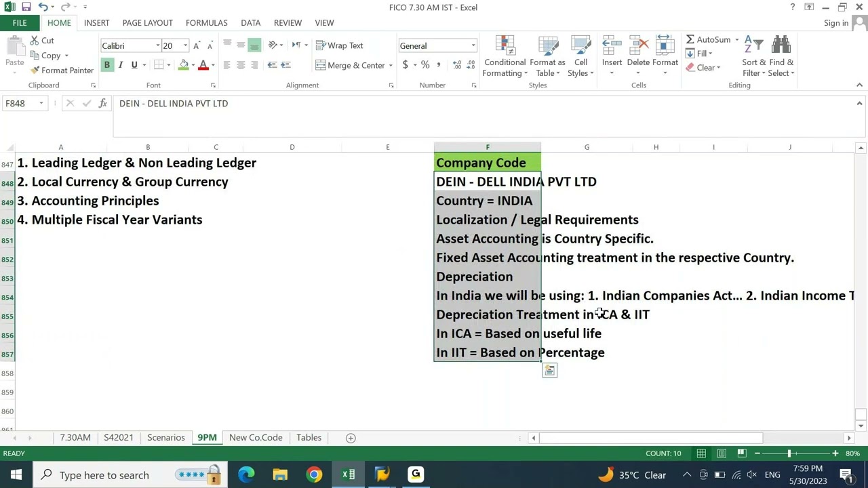Open the font color dropdown arrow
The width and height of the screenshot is (868, 488).
212,65
